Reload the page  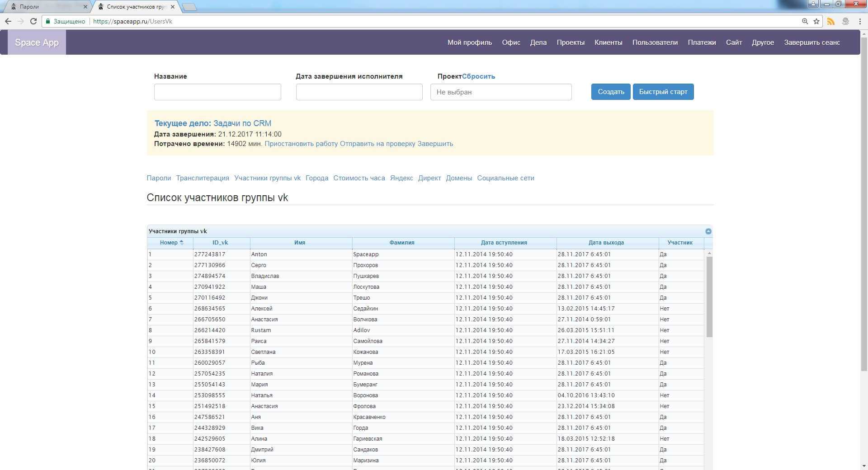(33, 21)
